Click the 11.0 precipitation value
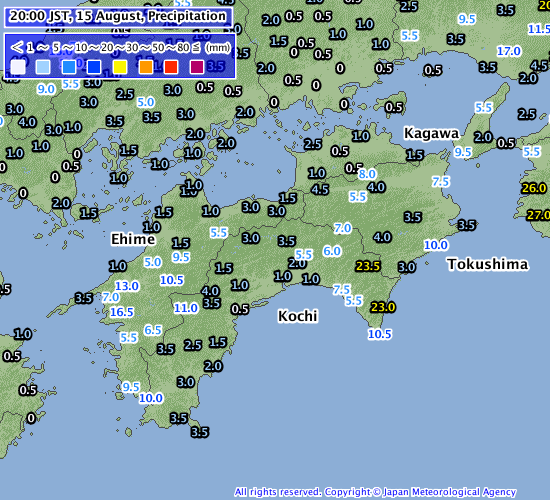Screen dimensions: 550x500 click(186, 308)
